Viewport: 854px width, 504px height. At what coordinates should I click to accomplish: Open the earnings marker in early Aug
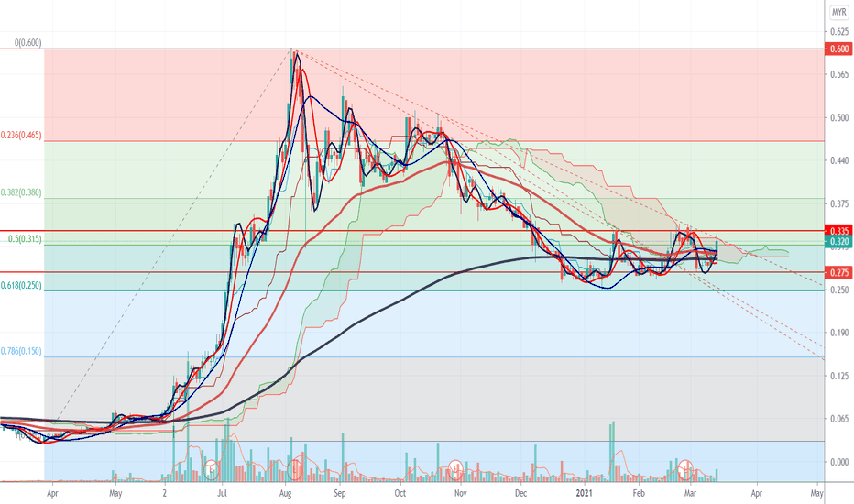coord(295,468)
